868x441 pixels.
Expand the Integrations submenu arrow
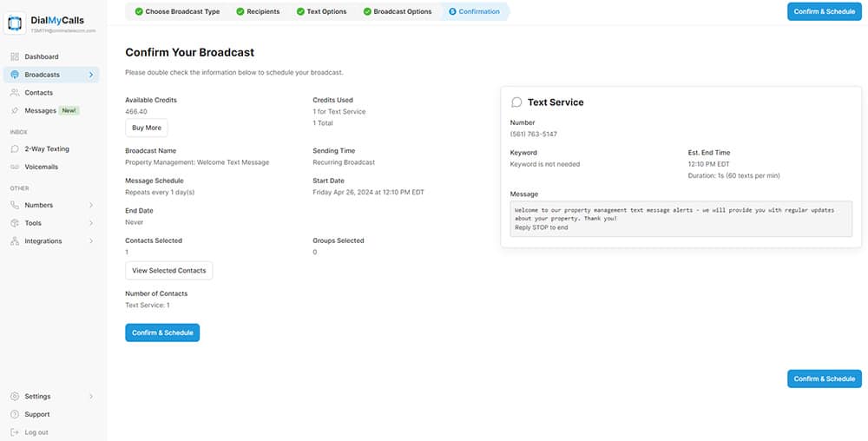click(91, 241)
